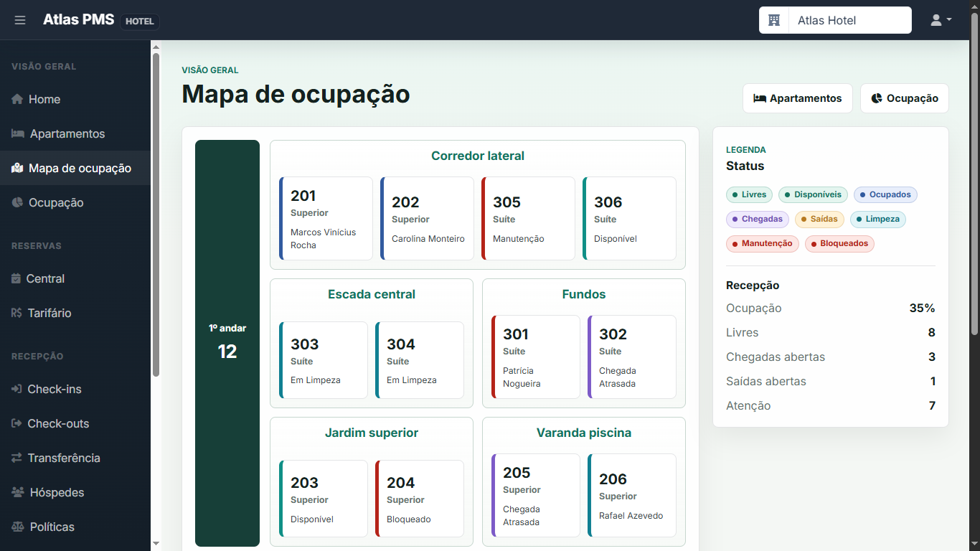
Task: Click the Corredor lateral section heading
Action: tap(478, 156)
